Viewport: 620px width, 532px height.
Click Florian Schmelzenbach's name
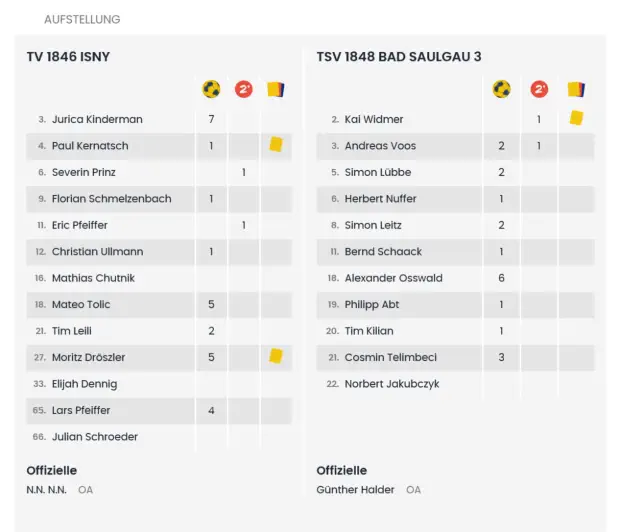click(111, 198)
